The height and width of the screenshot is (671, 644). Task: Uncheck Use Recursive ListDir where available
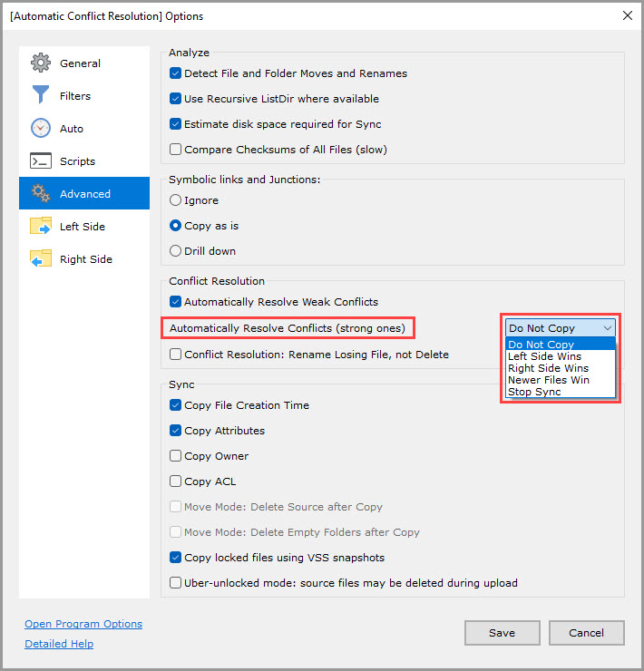tap(175, 99)
